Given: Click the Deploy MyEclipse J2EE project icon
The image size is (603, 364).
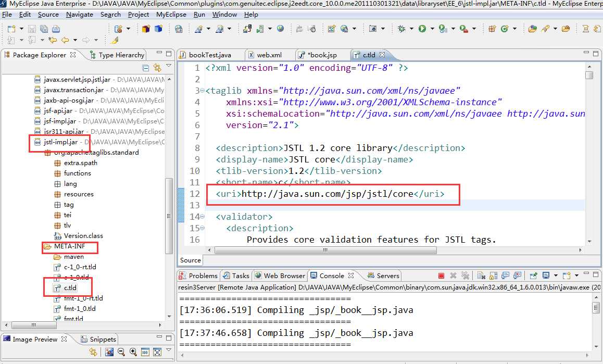Looking at the screenshot, I should pos(247,29).
